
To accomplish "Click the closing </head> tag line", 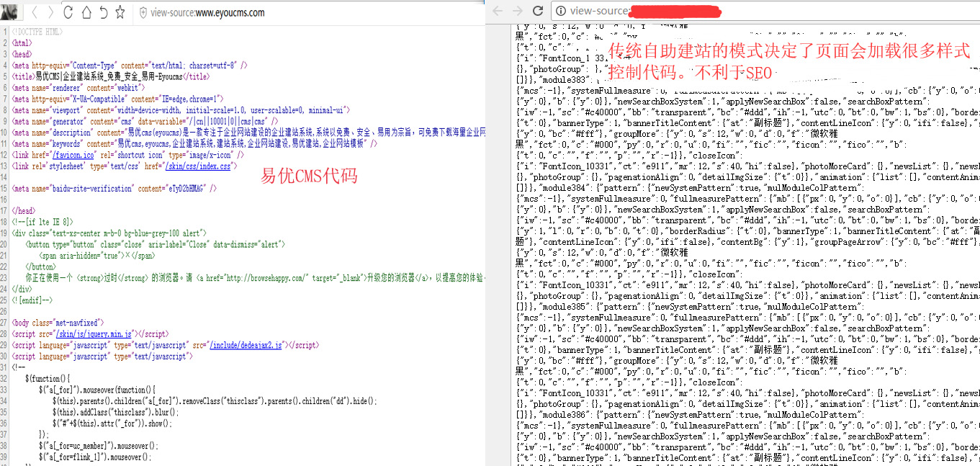I will coord(24,211).
